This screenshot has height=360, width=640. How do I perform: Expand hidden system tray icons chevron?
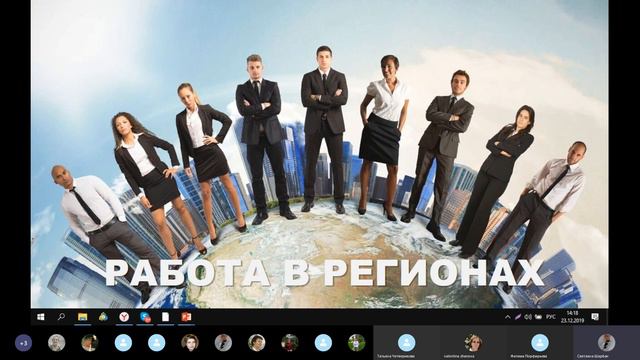508,317
